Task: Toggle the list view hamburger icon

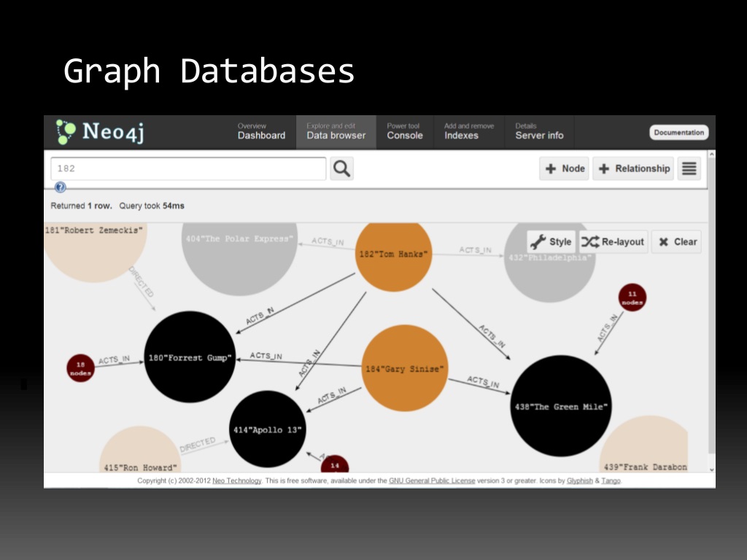Action: 689,168
